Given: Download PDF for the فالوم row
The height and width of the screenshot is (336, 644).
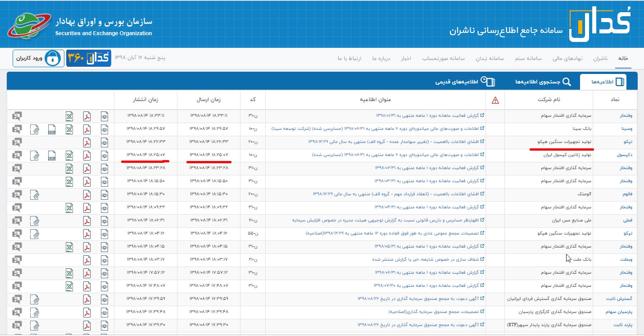Looking at the screenshot, I should pos(86,195).
